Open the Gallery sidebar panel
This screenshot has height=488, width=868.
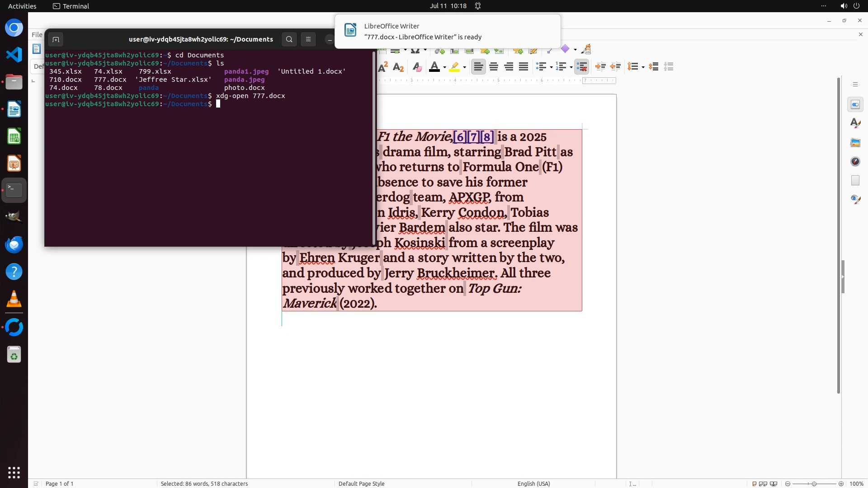tap(855, 142)
